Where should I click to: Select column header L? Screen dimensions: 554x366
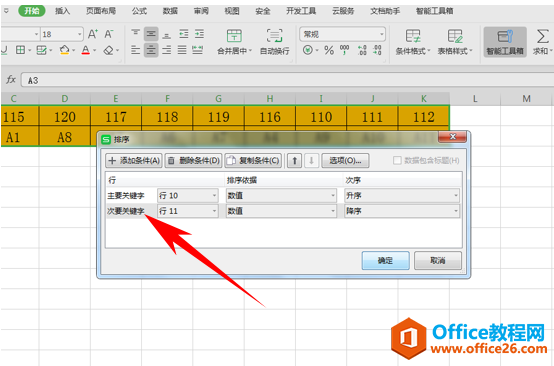(x=475, y=99)
